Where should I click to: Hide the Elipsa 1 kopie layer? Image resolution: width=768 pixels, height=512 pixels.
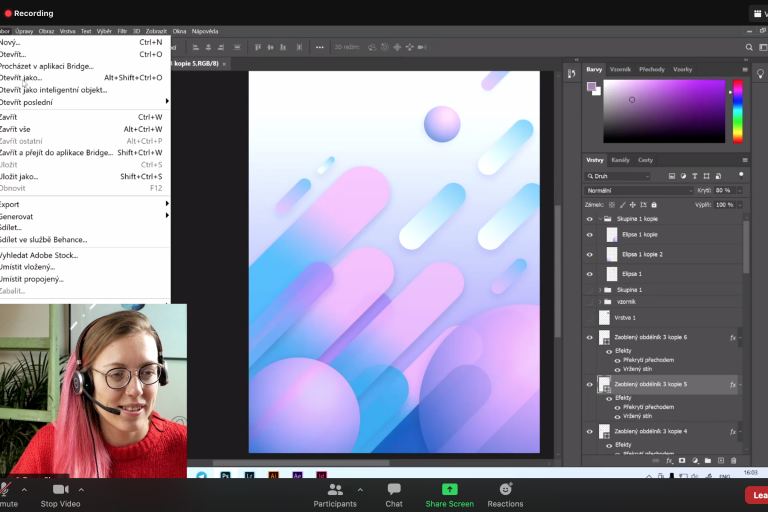pyautogui.click(x=590, y=235)
